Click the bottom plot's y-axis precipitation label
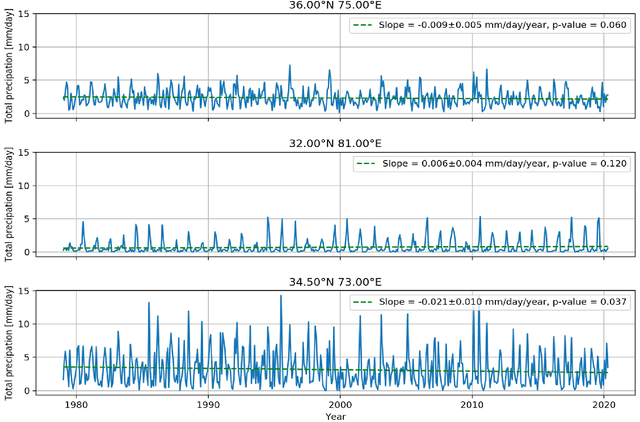This screenshot has height=422, width=640. (9, 342)
